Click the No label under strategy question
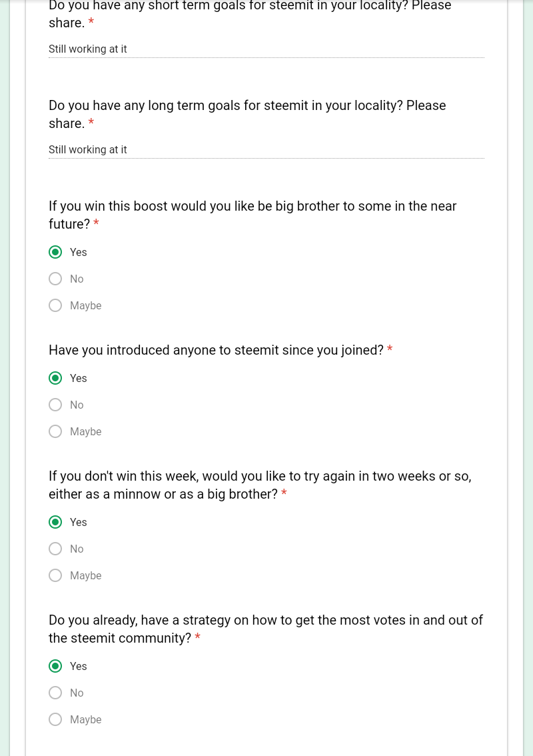The width and height of the screenshot is (533, 756). [77, 693]
